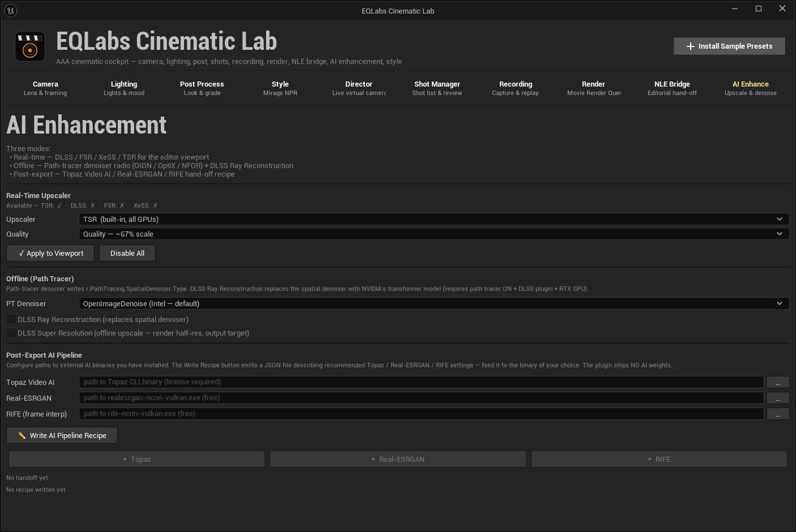Open the Style Mirage NPR tab
Screen dimensions: 796x532
(x=280, y=88)
